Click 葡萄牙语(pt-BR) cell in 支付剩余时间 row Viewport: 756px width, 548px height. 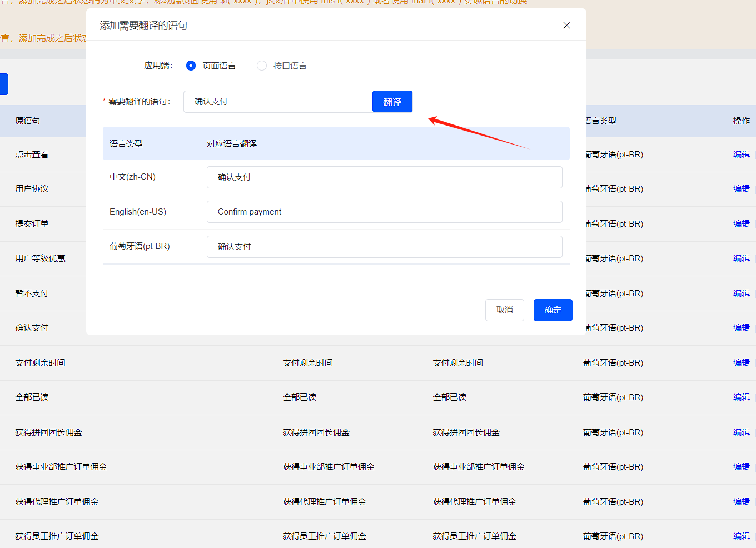tap(613, 363)
